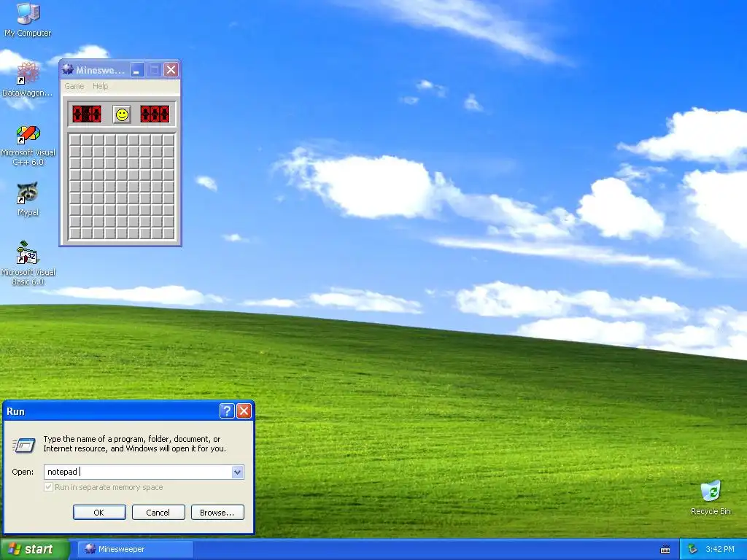Close the Run dialog

[x=244, y=411]
